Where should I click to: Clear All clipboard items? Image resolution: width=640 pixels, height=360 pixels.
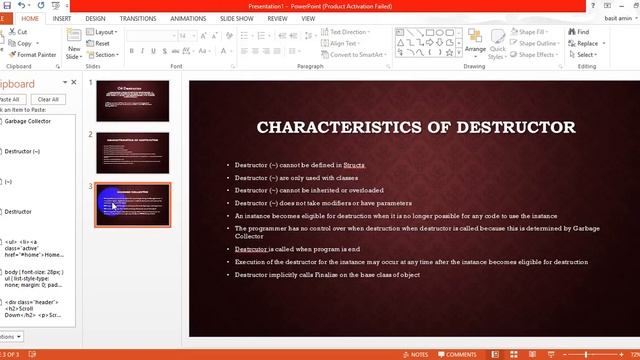click(x=48, y=99)
